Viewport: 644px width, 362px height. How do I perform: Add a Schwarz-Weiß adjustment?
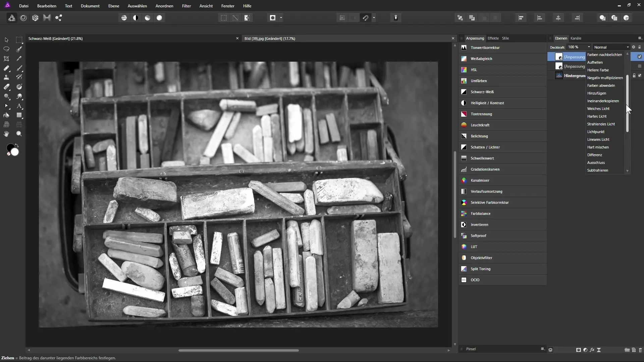coord(502,92)
